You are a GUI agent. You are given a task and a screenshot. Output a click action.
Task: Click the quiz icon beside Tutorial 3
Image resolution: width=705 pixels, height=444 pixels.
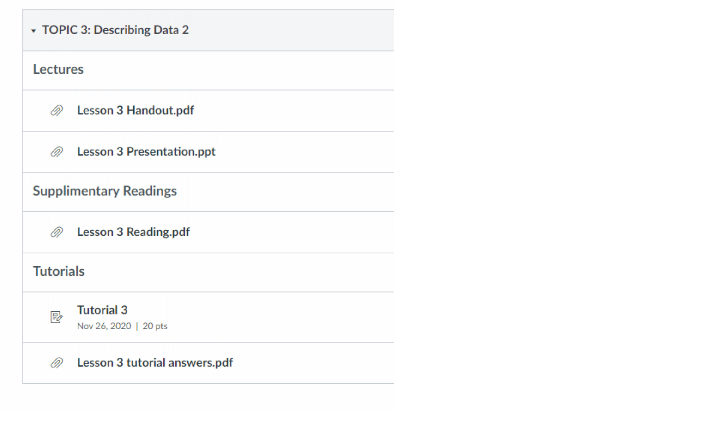[57, 317]
